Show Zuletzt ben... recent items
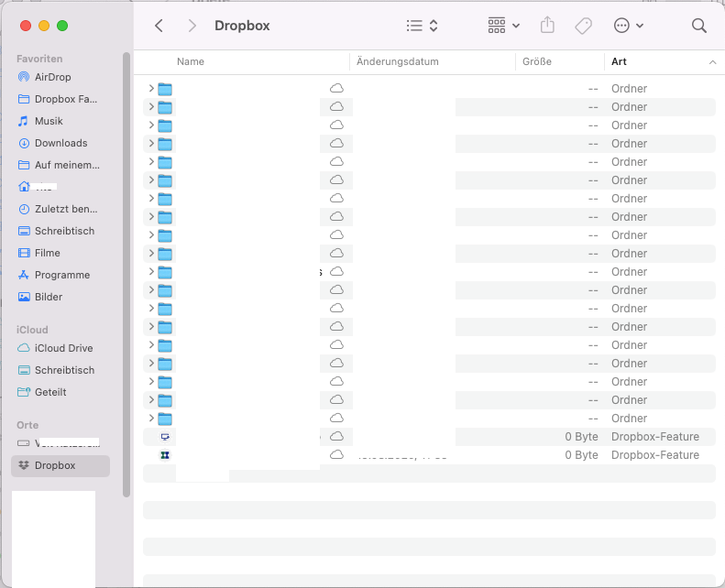The height and width of the screenshot is (588, 725). tap(58, 209)
